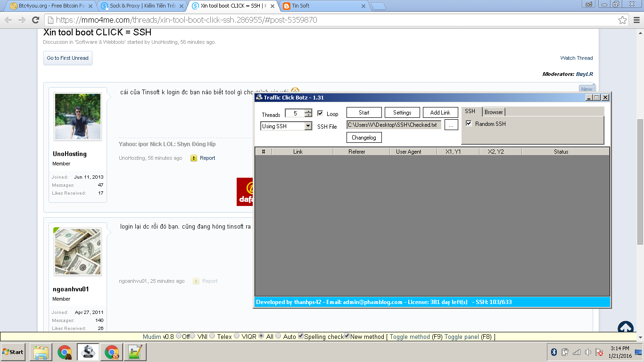
Task: Open the Windows Start button
Action: pos(13,352)
